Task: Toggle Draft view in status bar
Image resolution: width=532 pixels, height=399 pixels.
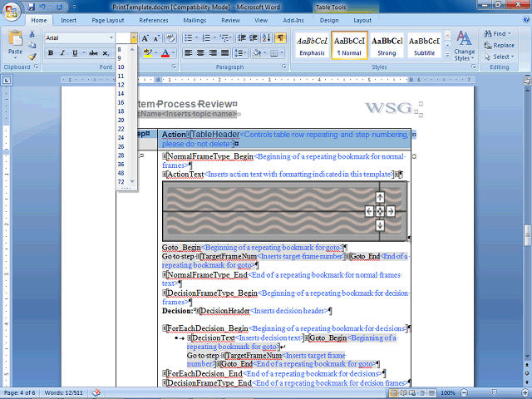Action: coord(431,393)
